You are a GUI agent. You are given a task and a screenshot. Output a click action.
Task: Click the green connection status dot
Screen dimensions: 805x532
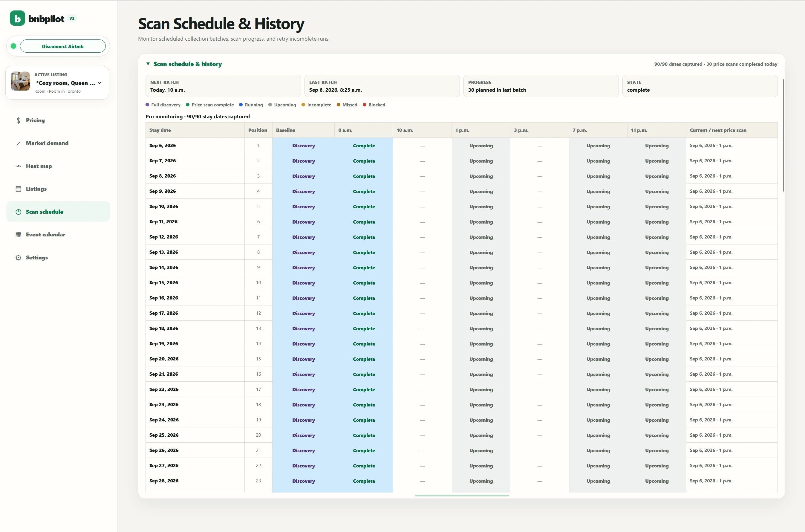point(13,46)
